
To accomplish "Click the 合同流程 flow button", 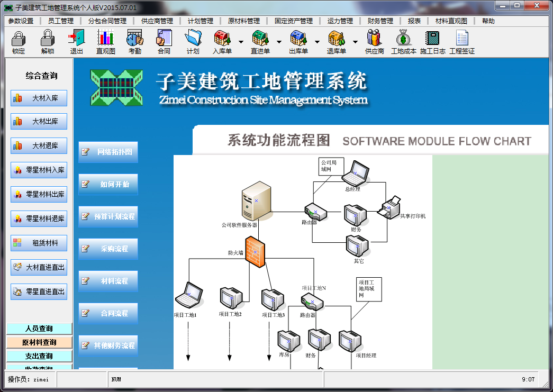I will [x=108, y=313].
